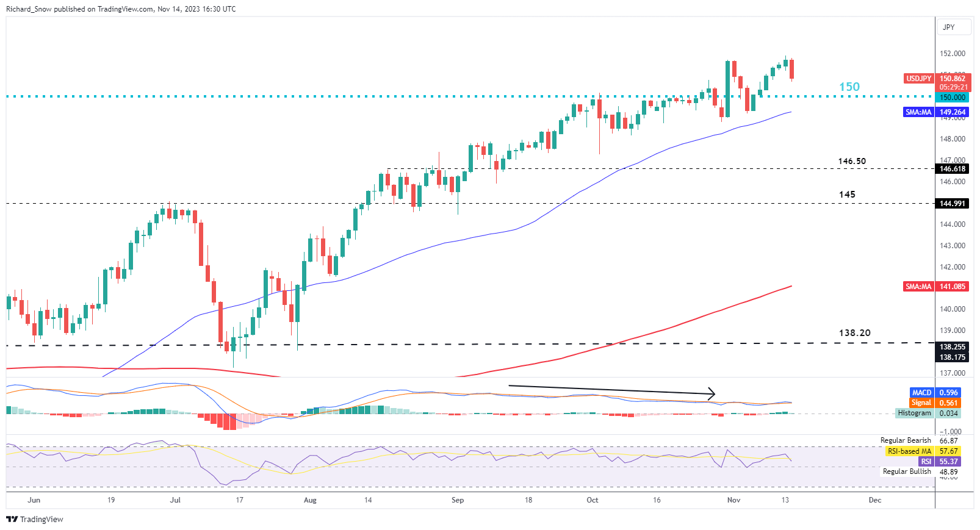This screenshot has width=980, height=530.
Task: Click the 144.991 price label
Action: (x=952, y=204)
